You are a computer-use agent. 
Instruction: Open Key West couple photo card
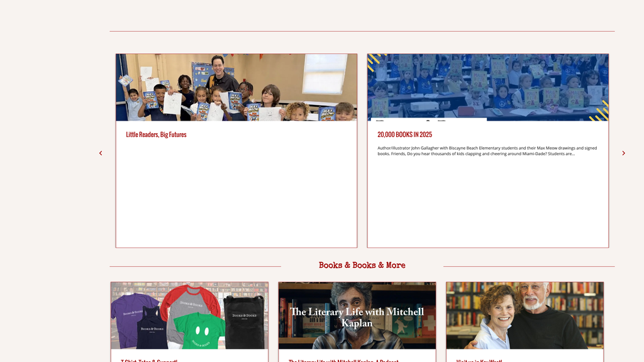[525, 315]
